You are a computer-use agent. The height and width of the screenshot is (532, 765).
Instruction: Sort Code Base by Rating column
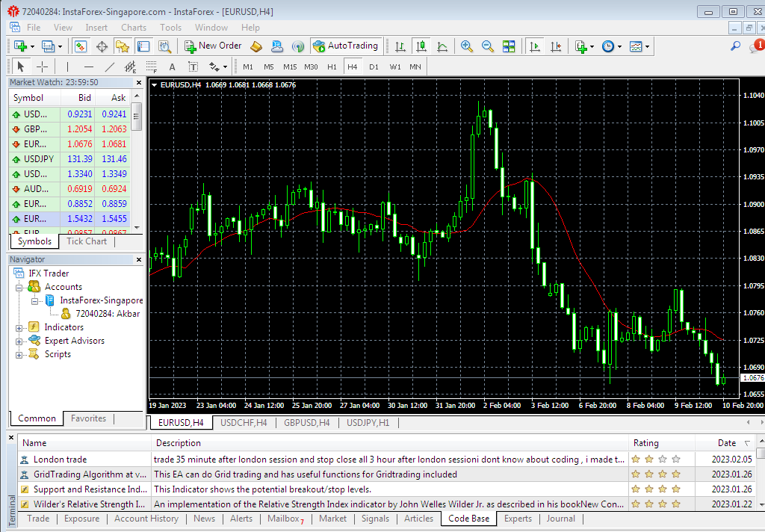coord(662,443)
